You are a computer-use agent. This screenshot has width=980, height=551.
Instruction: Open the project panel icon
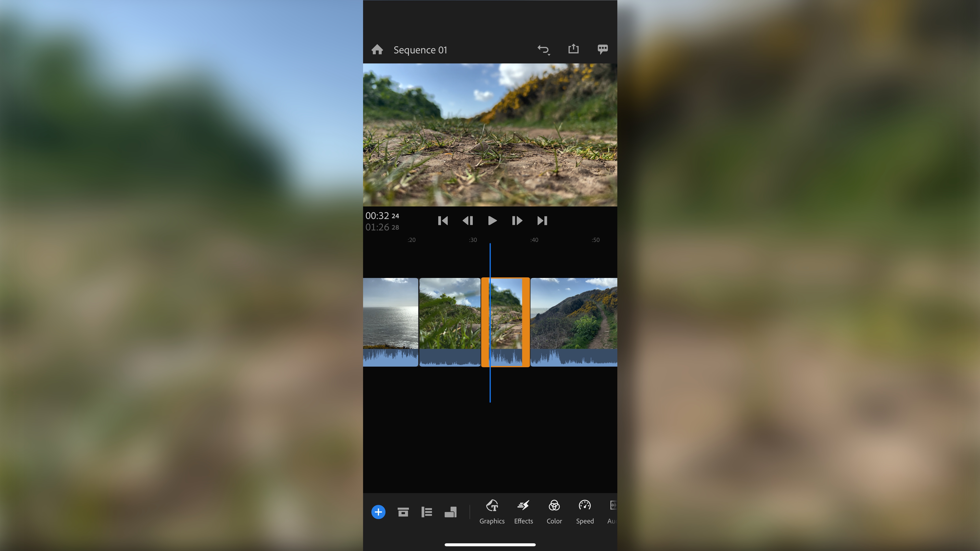tap(403, 512)
